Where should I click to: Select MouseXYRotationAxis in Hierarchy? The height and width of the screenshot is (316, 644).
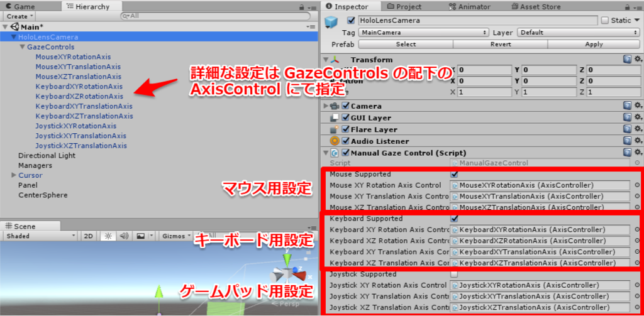(73, 57)
